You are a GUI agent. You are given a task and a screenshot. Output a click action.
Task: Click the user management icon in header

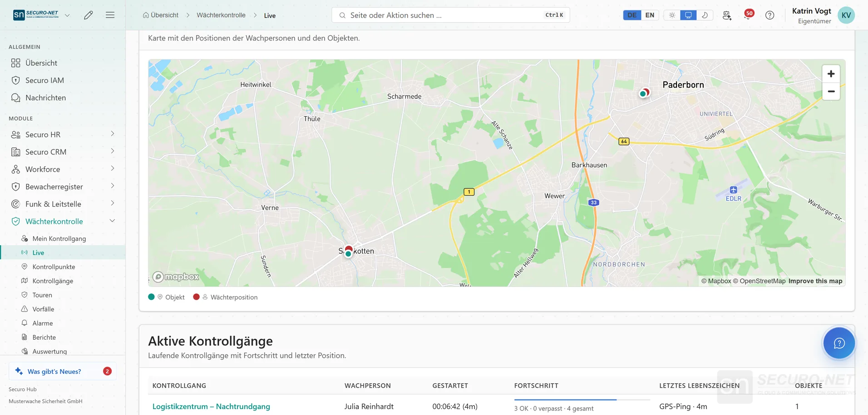point(727,15)
